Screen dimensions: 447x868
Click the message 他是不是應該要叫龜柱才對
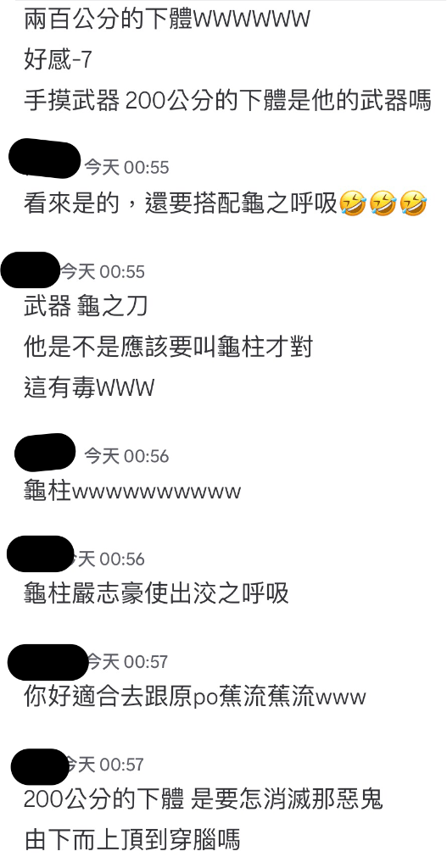[169, 348]
